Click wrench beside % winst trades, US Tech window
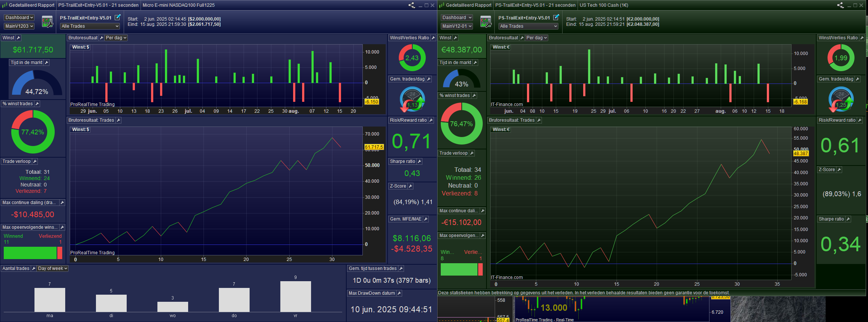 474,95
